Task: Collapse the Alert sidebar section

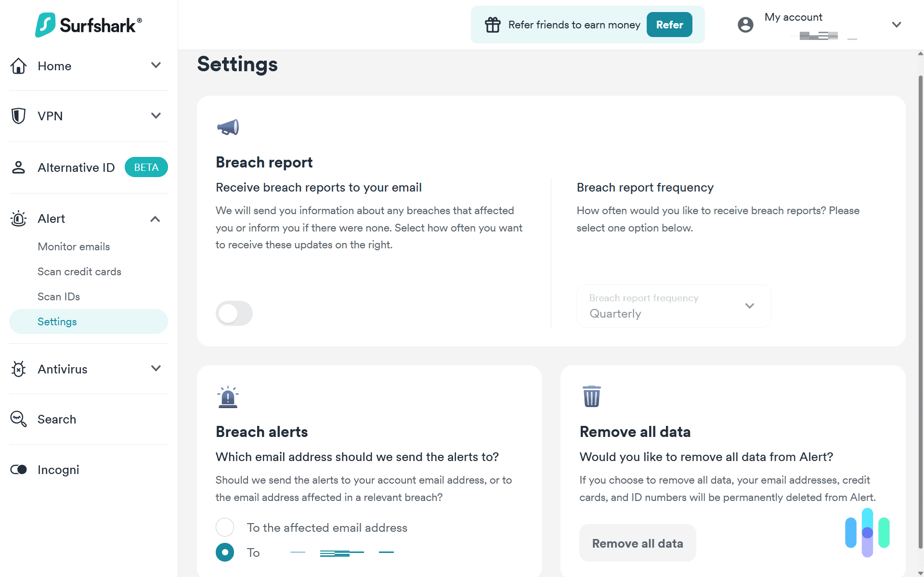Action: (155, 218)
